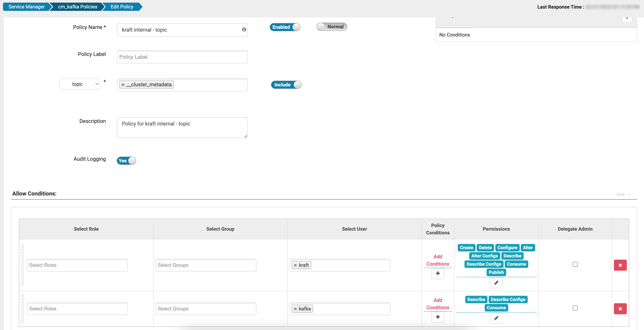Remove __cluster_metadata topic tag
The height and width of the screenshot is (330, 644).
click(123, 85)
